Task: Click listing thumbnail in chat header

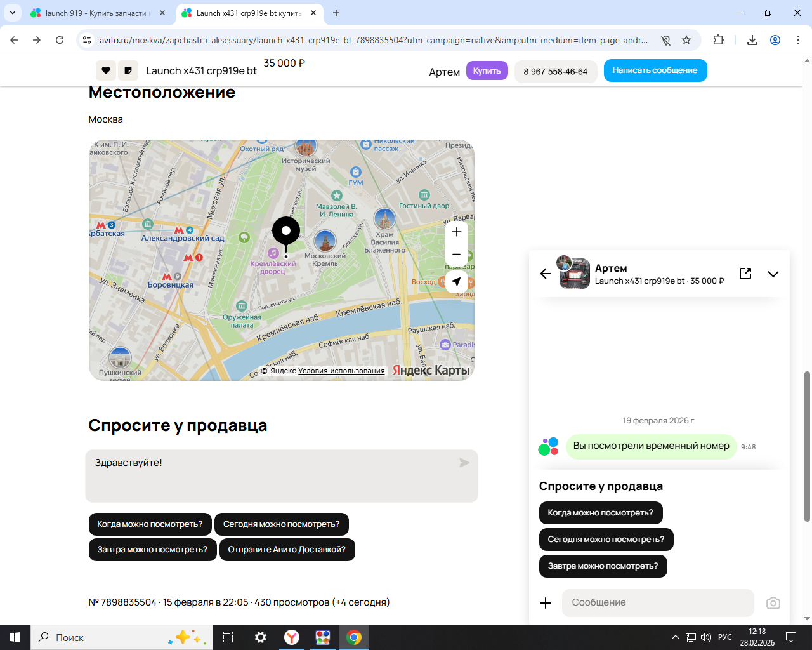Action: [574, 274]
